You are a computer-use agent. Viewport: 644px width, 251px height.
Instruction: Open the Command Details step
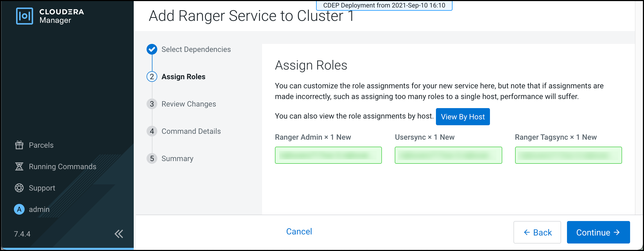(x=191, y=131)
